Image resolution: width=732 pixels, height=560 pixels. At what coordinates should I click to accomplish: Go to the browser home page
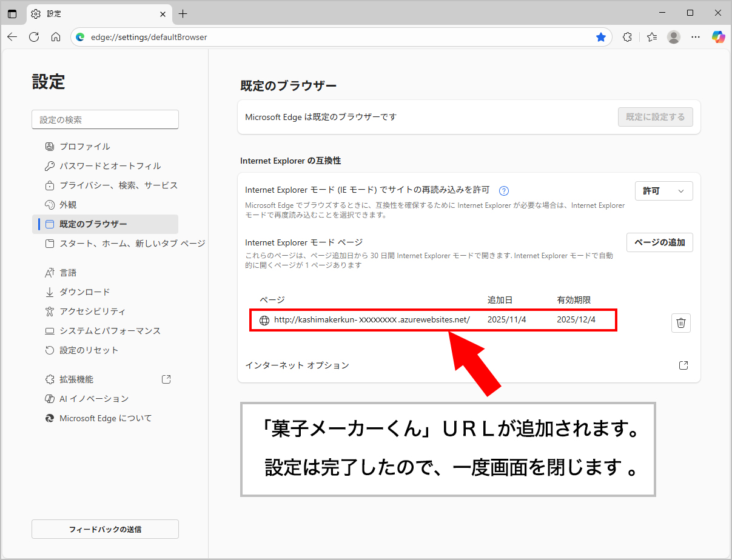click(x=56, y=37)
